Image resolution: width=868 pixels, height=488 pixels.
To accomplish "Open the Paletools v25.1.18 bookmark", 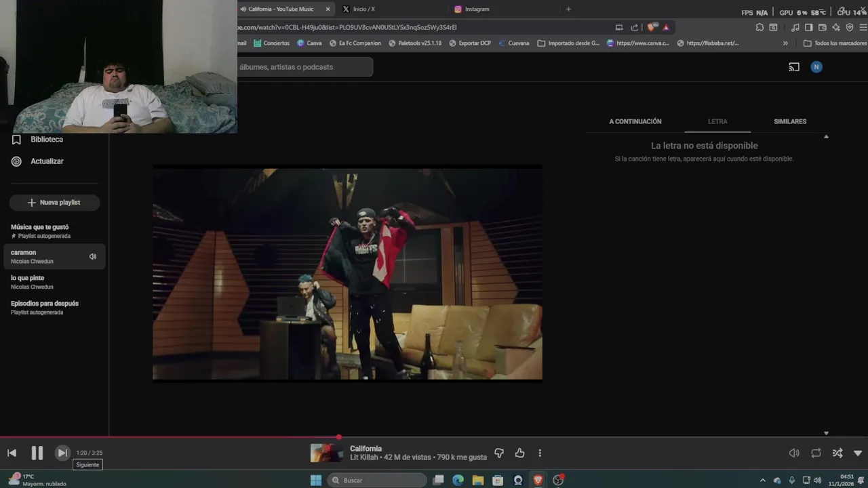I will 415,43.
